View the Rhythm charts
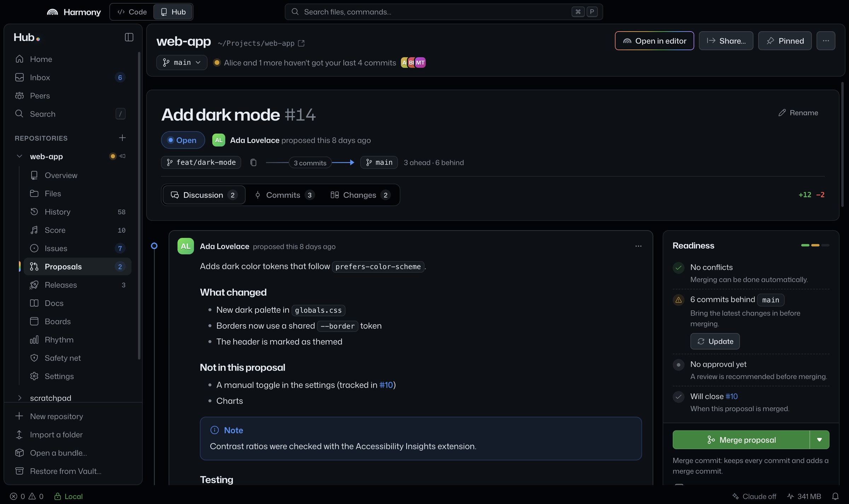 click(77, 340)
